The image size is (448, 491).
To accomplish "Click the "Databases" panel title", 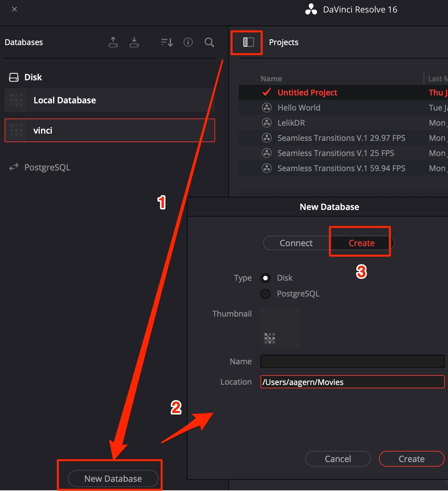I will click(x=24, y=42).
